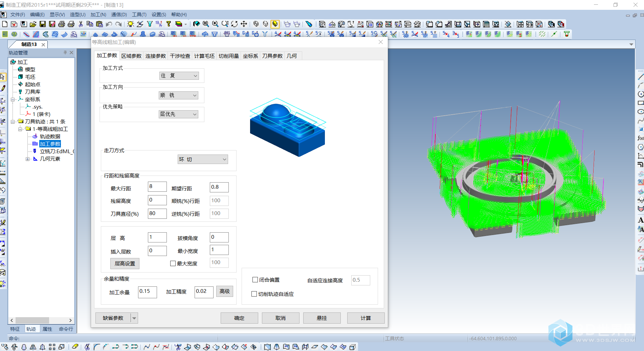This screenshot has height=351, width=644.
Task: Toggle the 最大宽度 checkbox
Action: 173,263
